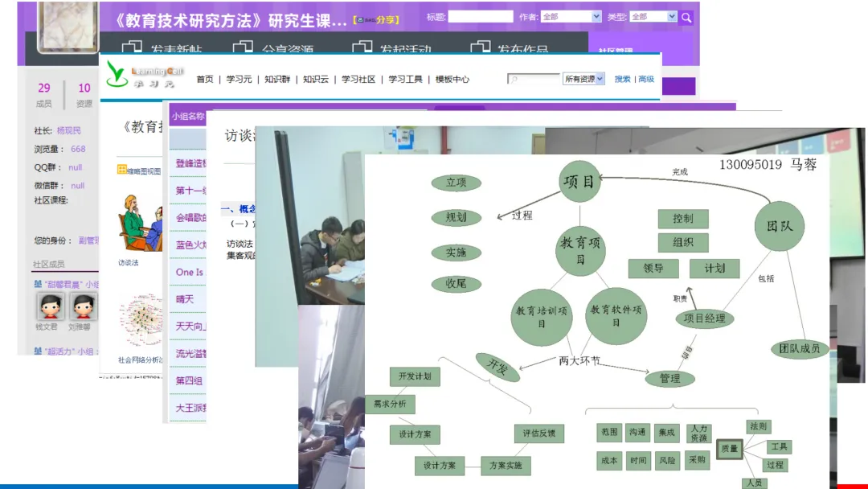Click the 缩略图视图 thumbnail view icon
This screenshot has width=868, height=489.
click(122, 170)
